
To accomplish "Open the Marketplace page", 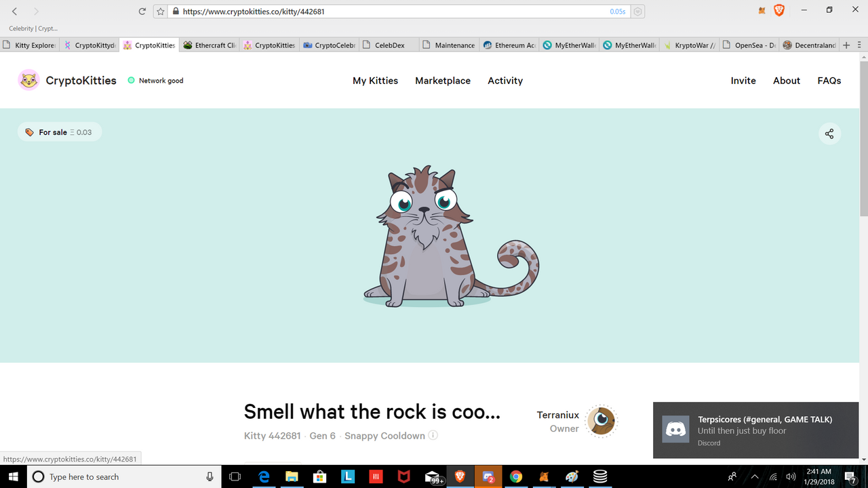I will [x=443, y=81].
